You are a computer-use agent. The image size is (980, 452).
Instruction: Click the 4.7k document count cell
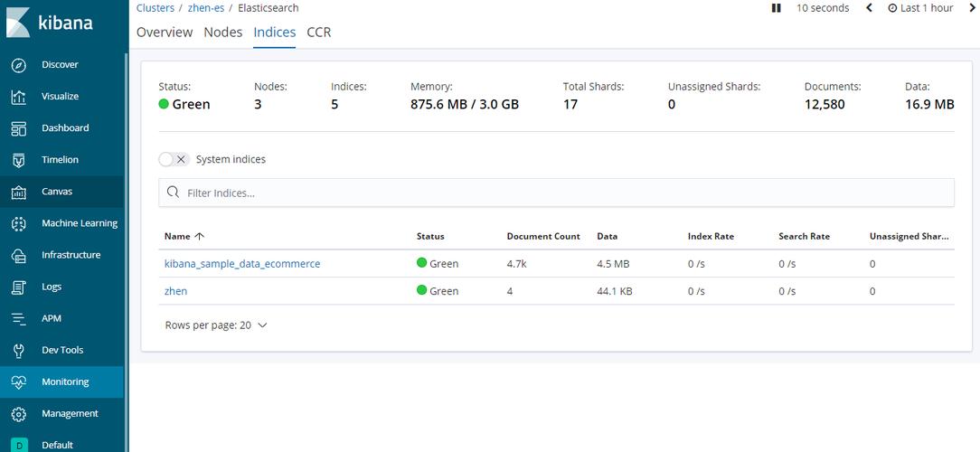pos(517,264)
